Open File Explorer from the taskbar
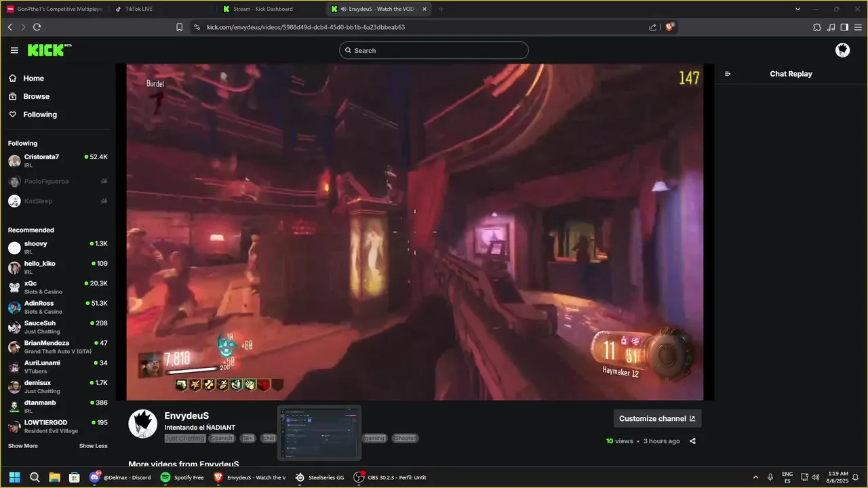Viewport: 868px width, 488px height. (x=54, y=477)
